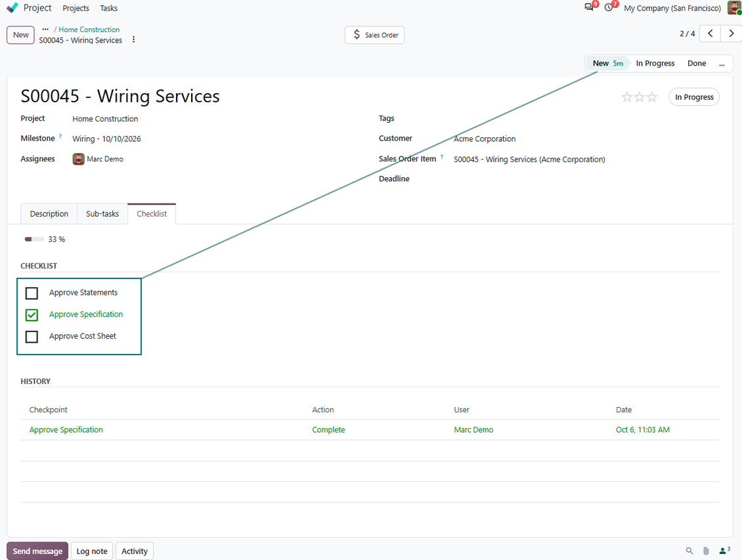The height and width of the screenshot is (560, 742).
Task: Show help tooltip next to Sales Order Item
Action: coord(442,156)
